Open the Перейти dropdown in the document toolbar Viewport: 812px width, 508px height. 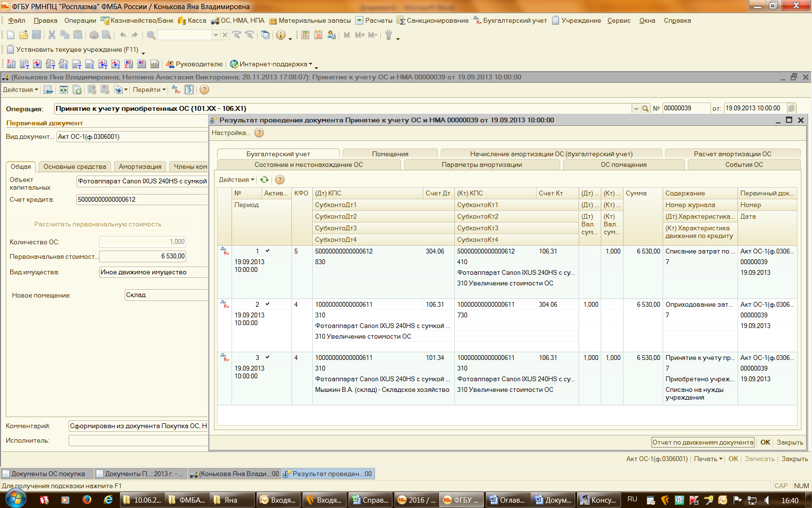click(149, 90)
